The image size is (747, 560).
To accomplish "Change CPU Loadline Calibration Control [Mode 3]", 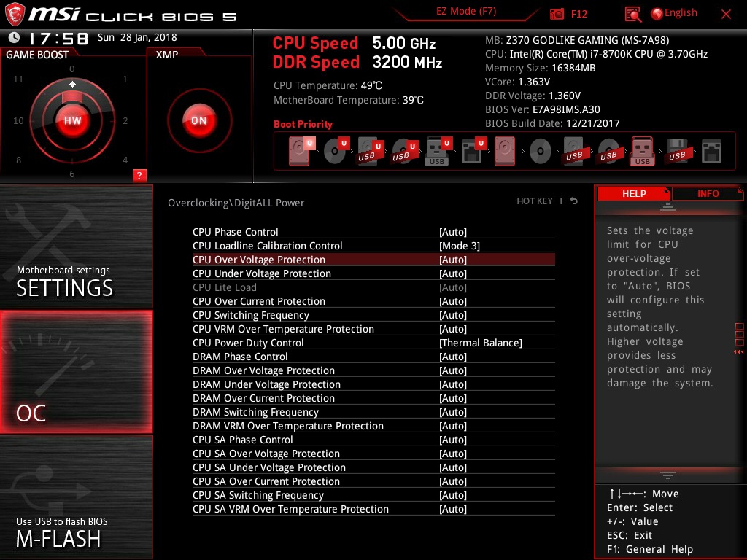I will (x=460, y=246).
